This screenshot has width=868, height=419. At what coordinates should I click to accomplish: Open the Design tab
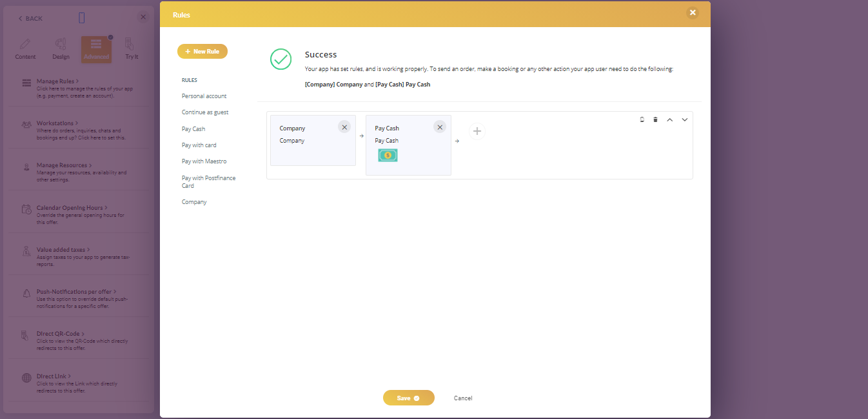point(61,50)
